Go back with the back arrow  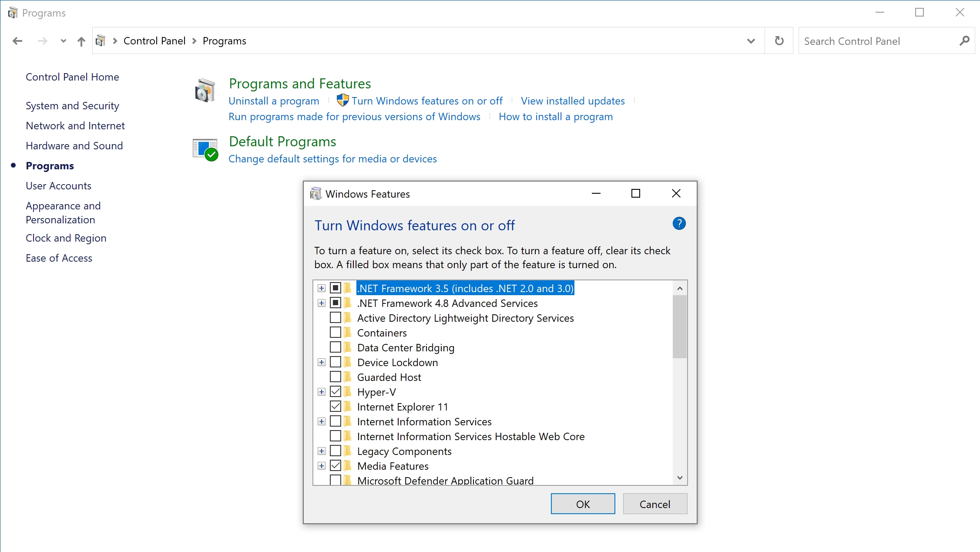click(17, 41)
